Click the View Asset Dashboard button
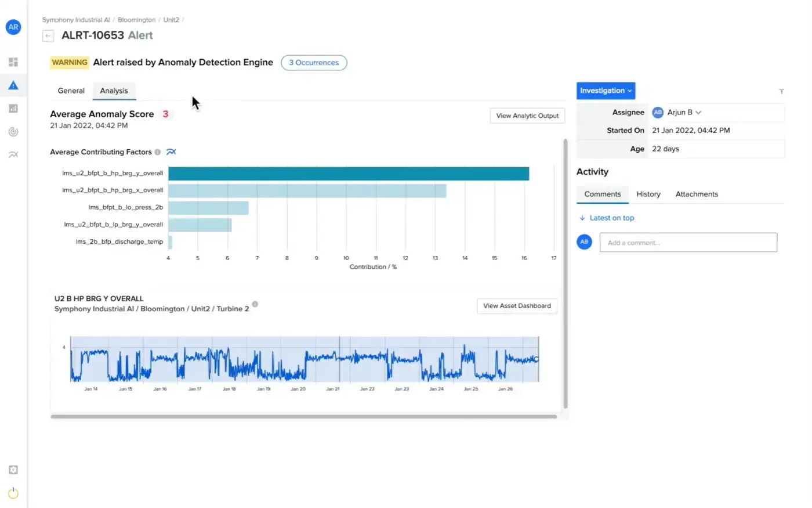This screenshot has height=508, width=812. point(516,306)
